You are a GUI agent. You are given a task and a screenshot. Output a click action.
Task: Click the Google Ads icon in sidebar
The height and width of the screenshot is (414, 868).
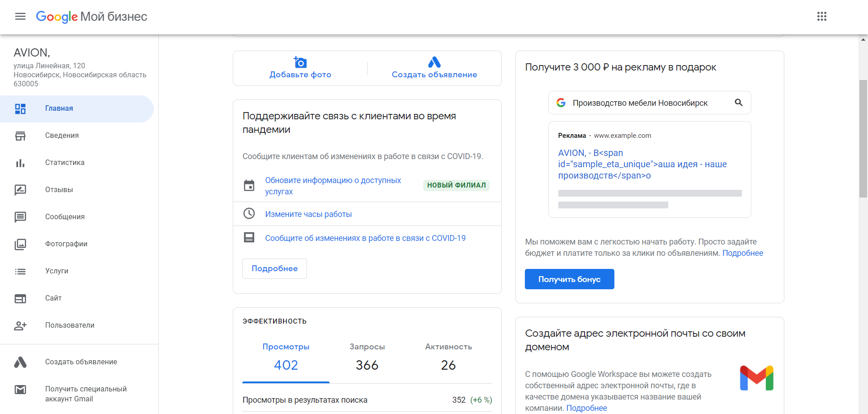pos(20,362)
